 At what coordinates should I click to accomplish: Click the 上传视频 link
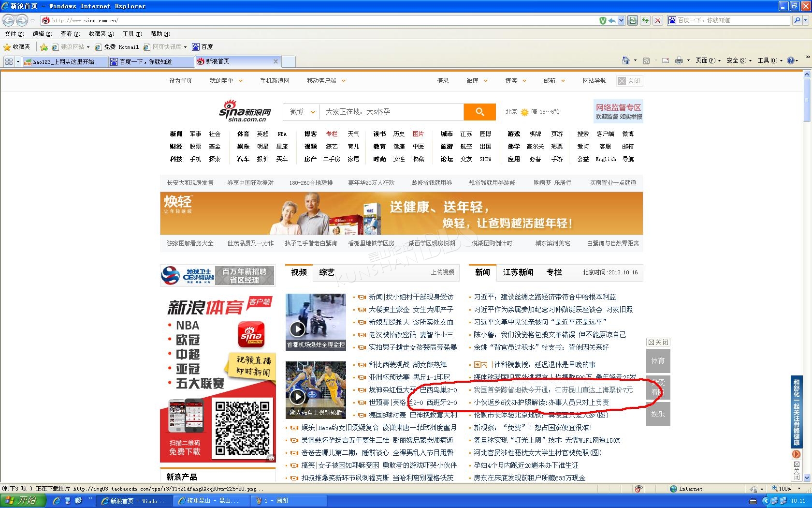(x=442, y=272)
